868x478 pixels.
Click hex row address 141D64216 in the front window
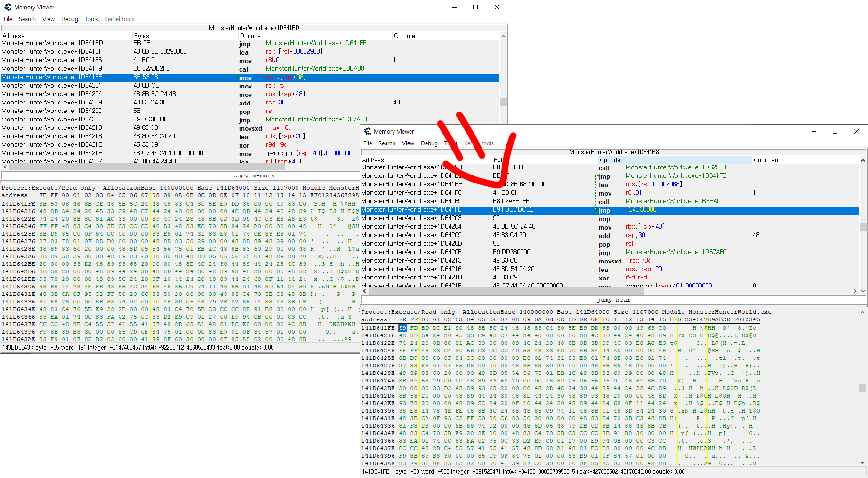[378, 335]
